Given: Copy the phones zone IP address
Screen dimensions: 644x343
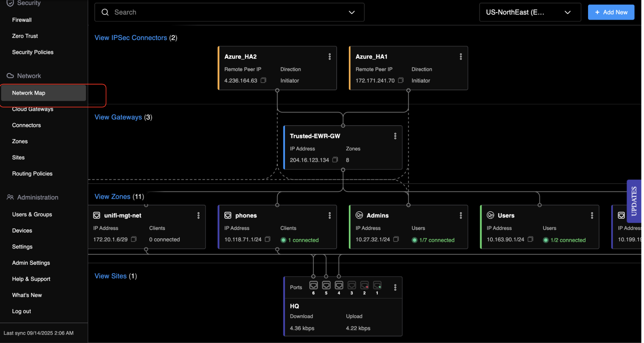Looking at the screenshot, I should (x=267, y=239).
